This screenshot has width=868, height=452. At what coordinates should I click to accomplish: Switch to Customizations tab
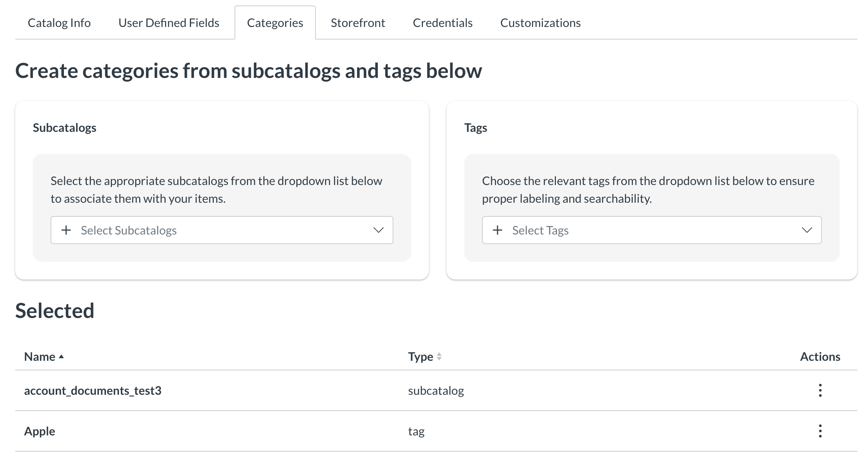tap(540, 23)
